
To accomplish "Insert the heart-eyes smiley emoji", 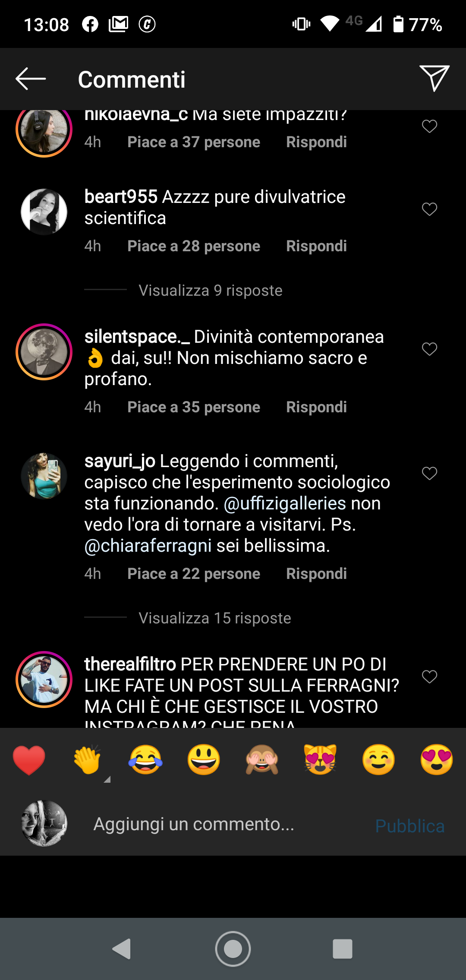I will tap(437, 760).
